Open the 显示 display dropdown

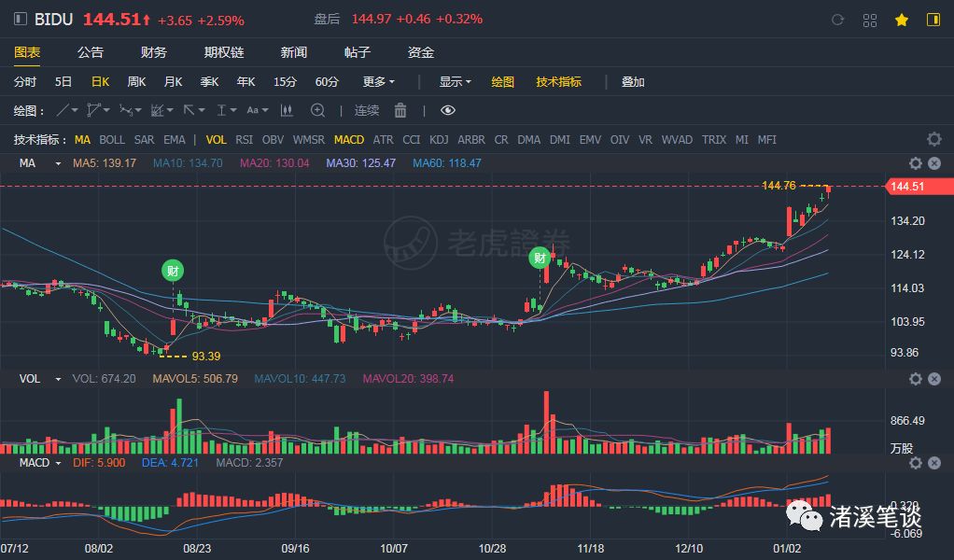[x=456, y=81]
